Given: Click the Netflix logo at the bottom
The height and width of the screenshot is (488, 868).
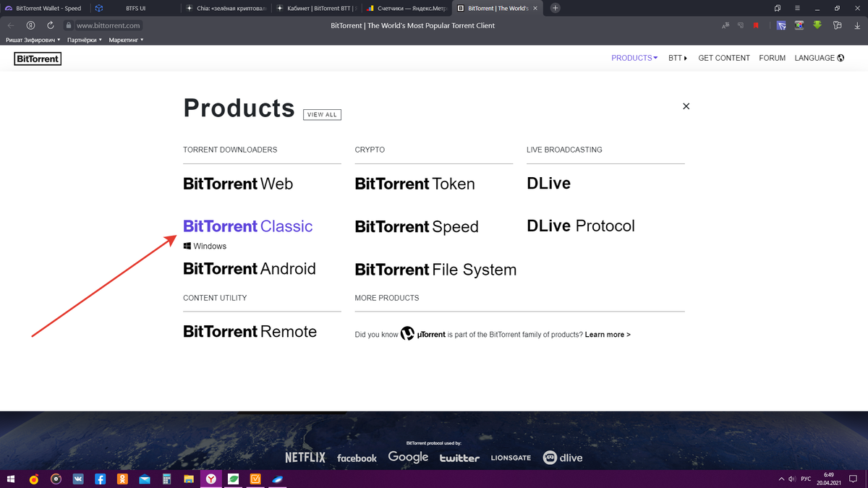Looking at the screenshot, I should point(305,457).
